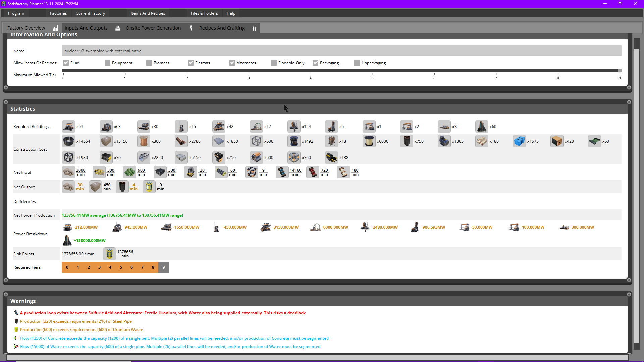Open the Items And Recipes menu
The width and height of the screenshot is (644, 362).
(148, 13)
